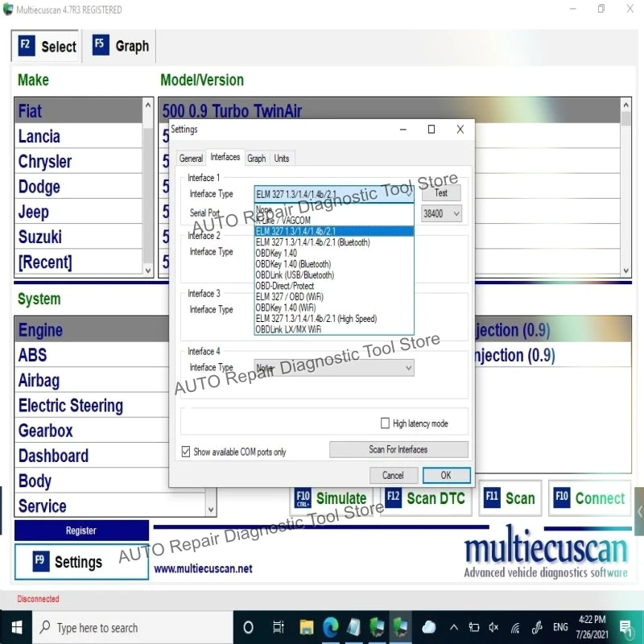644x644 pixels.
Task: Cancel the Settings dialog
Action: pos(393,475)
